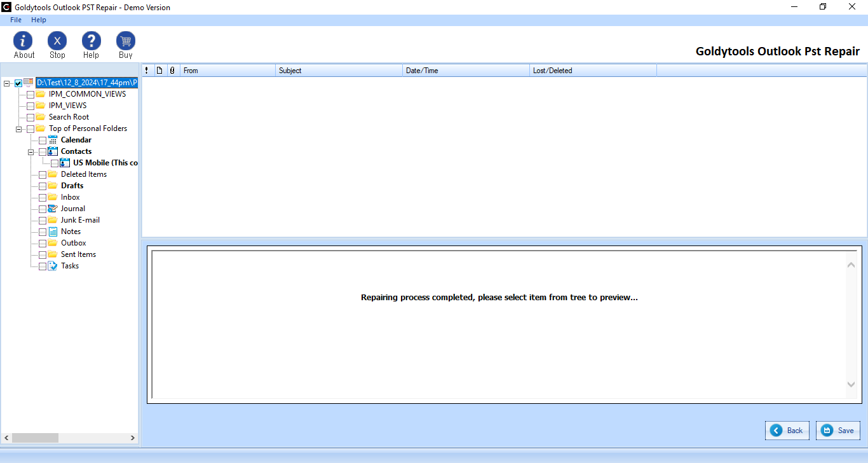868x463 pixels.
Task: Check the IPM_COMMON_VIEWS checkbox
Action: click(x=31, y=95)
